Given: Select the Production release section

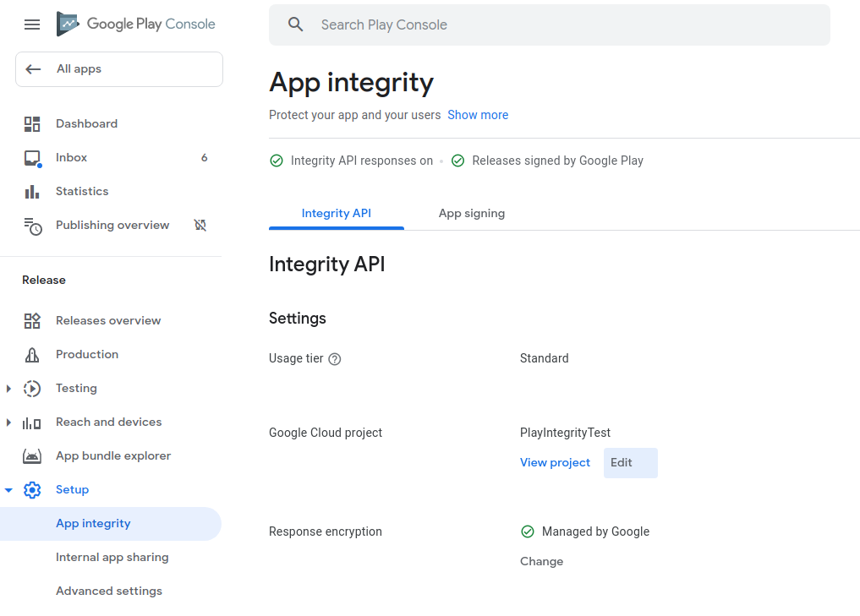Looking at the screenshot, I should pyautogui.click(x=87, y=354).
